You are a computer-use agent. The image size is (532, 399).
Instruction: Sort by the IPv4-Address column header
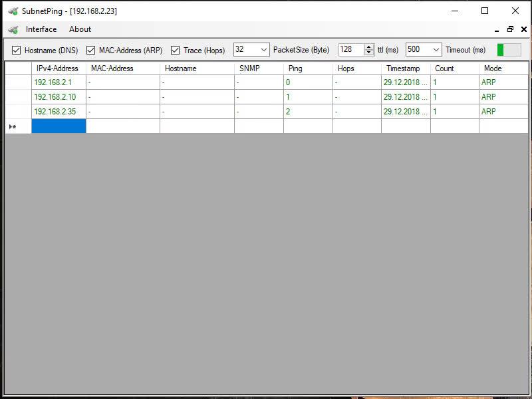pyautogui.click(x=58, y=68)
